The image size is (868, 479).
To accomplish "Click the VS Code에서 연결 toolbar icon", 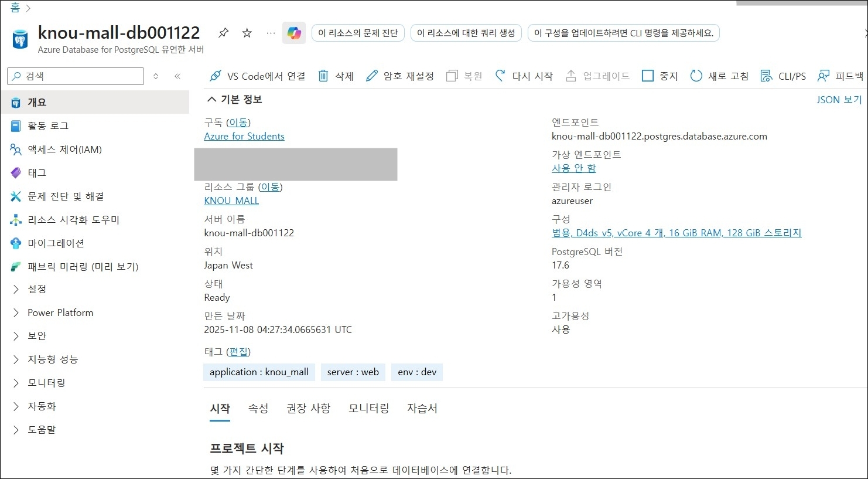I will point(216,76).
